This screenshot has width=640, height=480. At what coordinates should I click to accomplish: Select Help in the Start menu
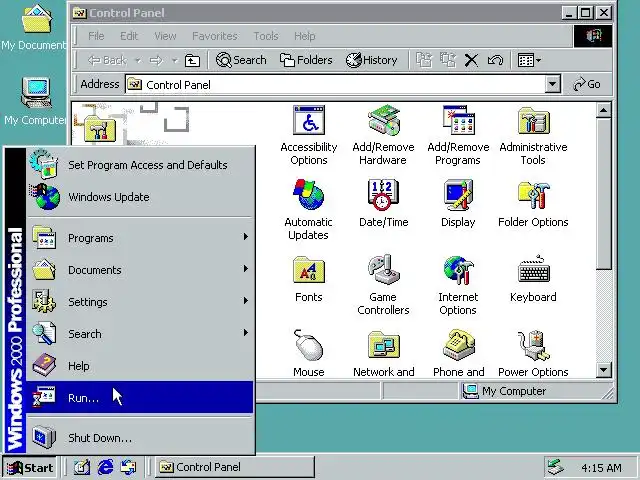coord(140,365)
